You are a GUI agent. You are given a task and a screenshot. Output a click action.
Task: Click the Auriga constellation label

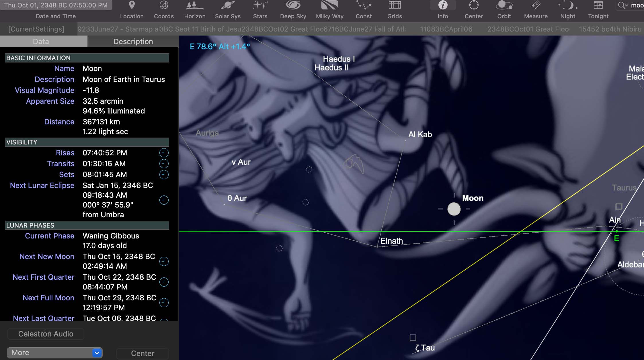coord(207,133)
